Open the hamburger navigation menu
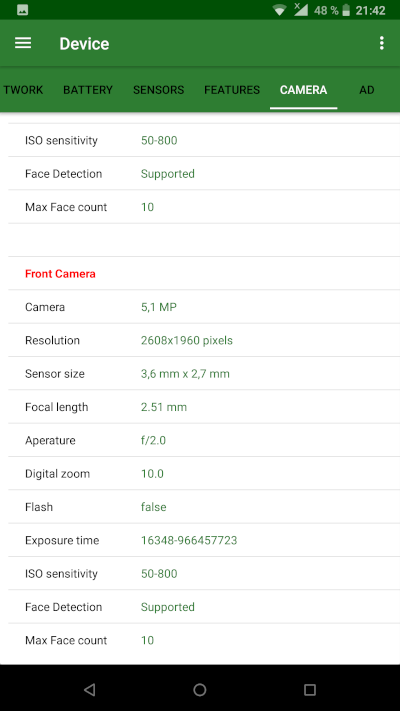This screenshot has height=711, width=400. [23, 43]
